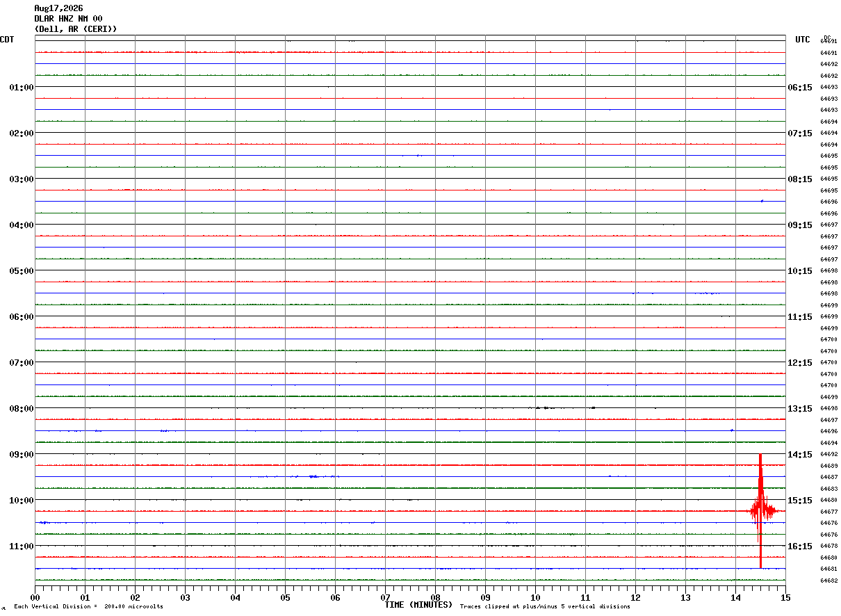This screenshot has height=616, width=841.
Task: Click the Traces clipped at plus/minus footnote
Action: [x=545, y=607]
